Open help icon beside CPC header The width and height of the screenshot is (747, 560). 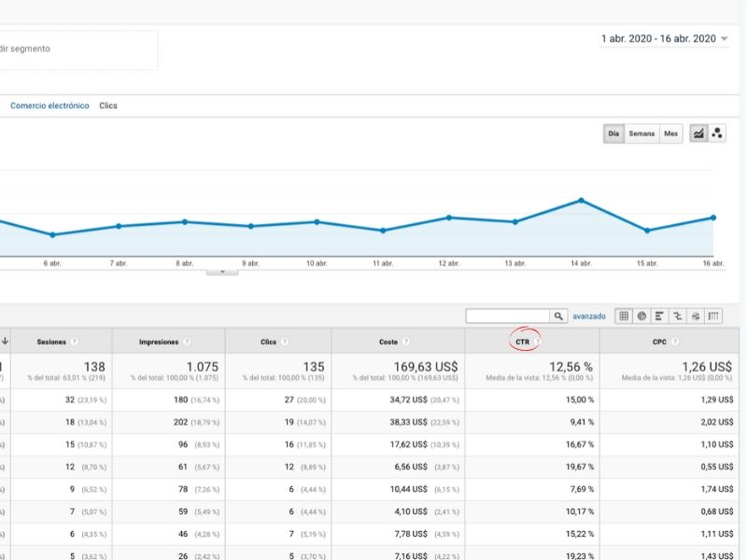[674, 342]
